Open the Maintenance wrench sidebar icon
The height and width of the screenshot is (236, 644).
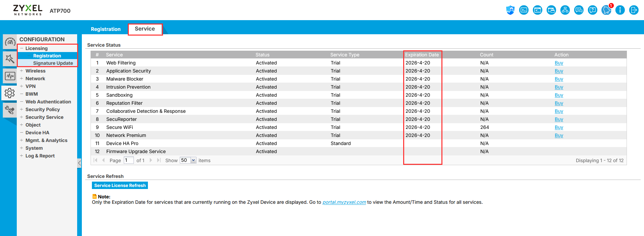tap(10, 110)
